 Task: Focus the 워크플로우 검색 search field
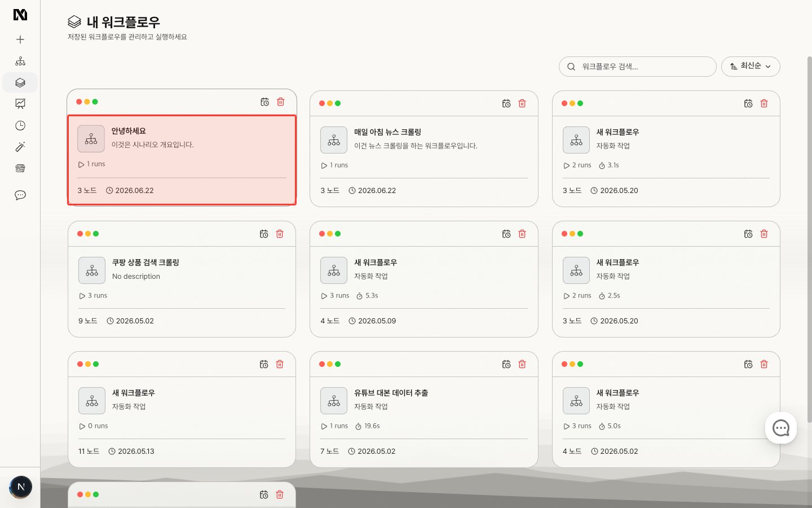tap(638, 67)
